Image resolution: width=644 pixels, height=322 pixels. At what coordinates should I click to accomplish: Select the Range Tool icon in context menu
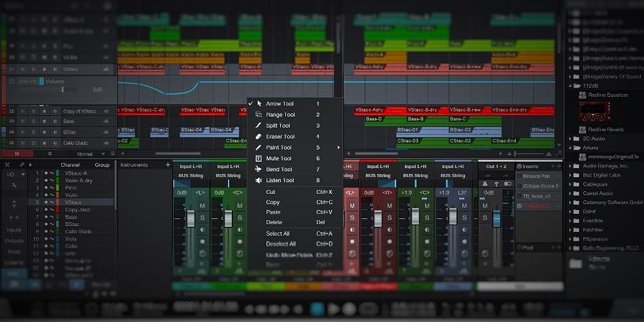point(259,115)
